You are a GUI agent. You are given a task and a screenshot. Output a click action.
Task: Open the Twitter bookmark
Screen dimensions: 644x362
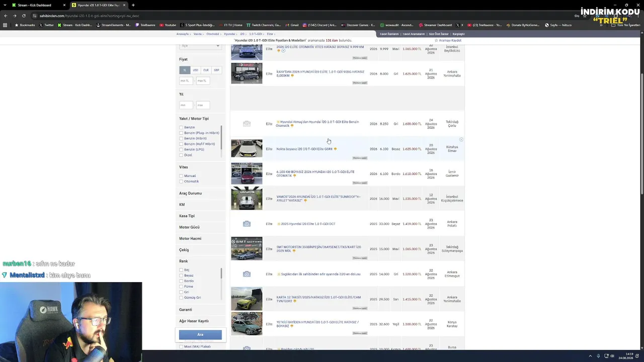47,25
